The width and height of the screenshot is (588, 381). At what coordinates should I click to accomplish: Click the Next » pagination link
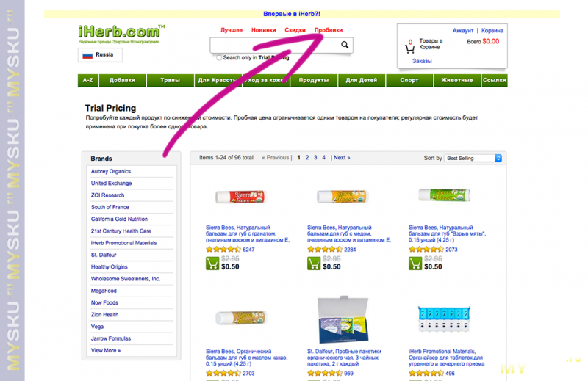342,158
